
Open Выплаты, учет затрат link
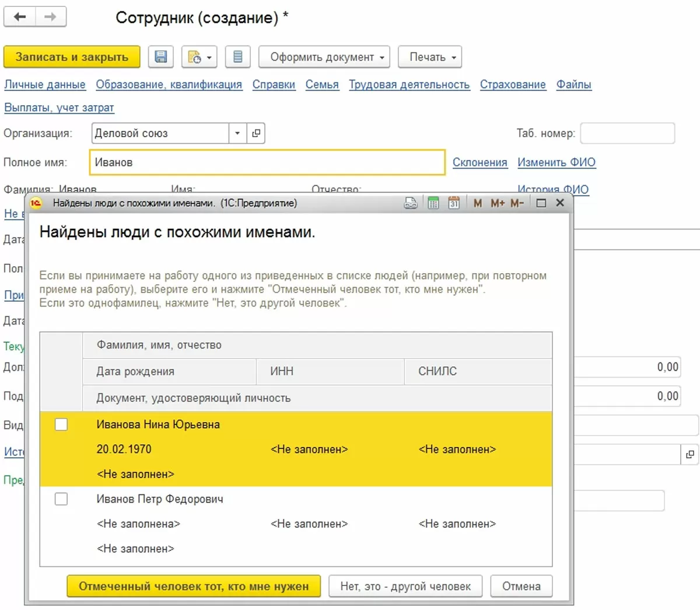[x=60, y=108]
